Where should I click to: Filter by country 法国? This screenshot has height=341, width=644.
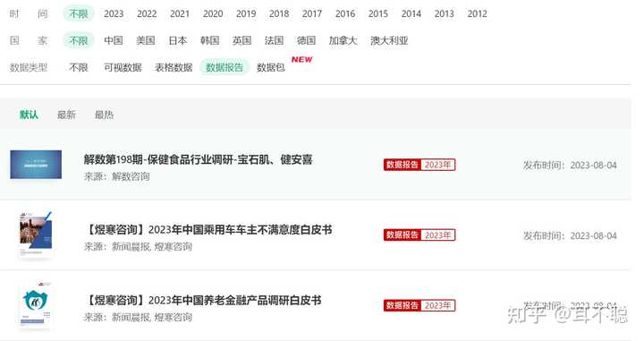click(x=274, y=40)
